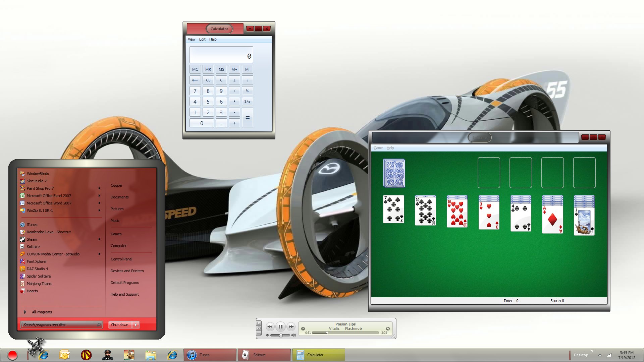Click the red Start orb button
The width and height of the screenshot is (644, 362).
click(12, 355)
